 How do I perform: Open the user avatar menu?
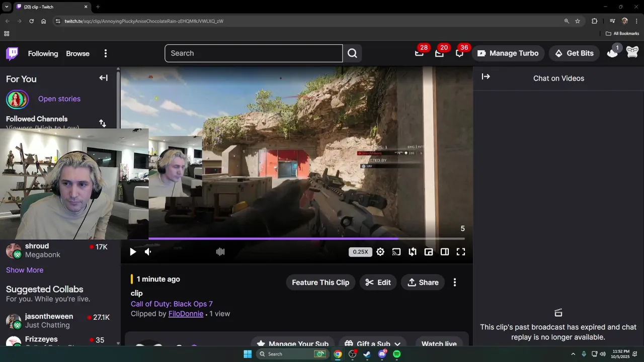tap(632, 52)
